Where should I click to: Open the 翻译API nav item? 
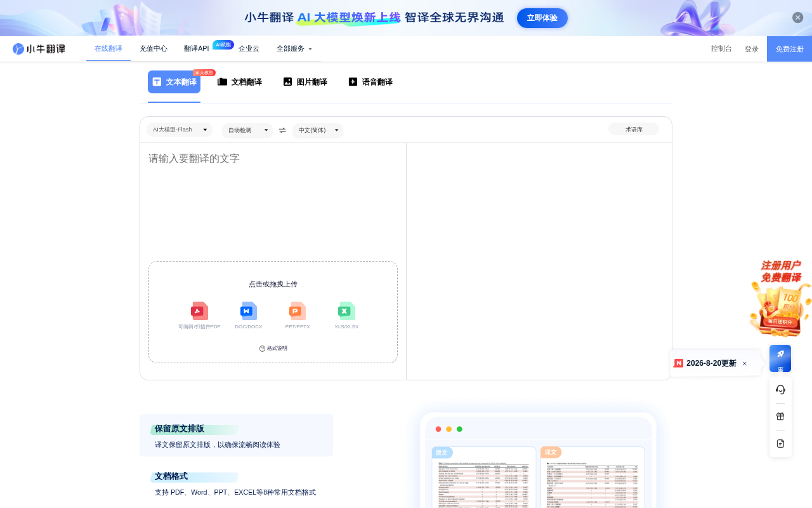click(197, 49)
